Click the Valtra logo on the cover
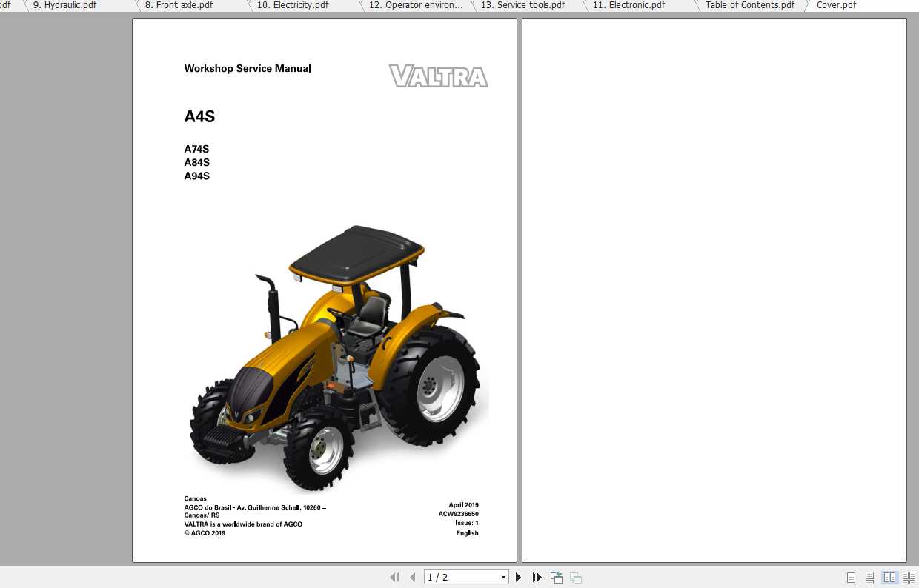Image resolution: width=919 pixels, height=588 pixels. pyautogui.click(x=439, y=76)
